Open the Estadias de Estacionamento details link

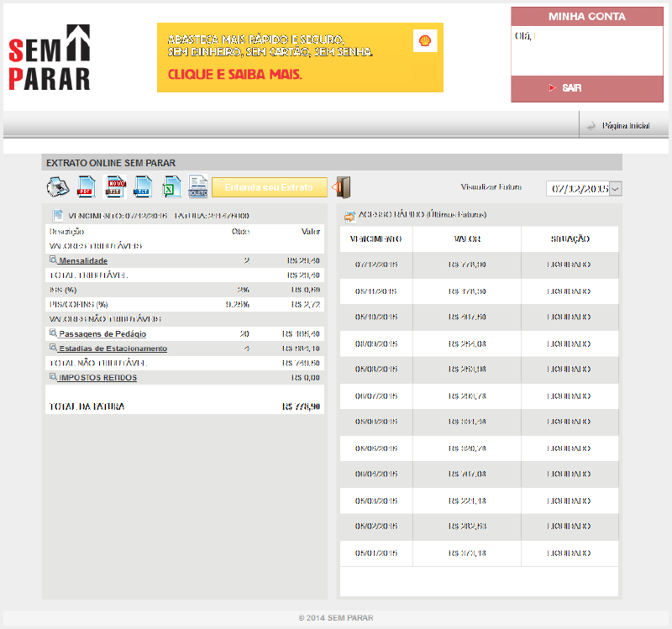[113, 349]
